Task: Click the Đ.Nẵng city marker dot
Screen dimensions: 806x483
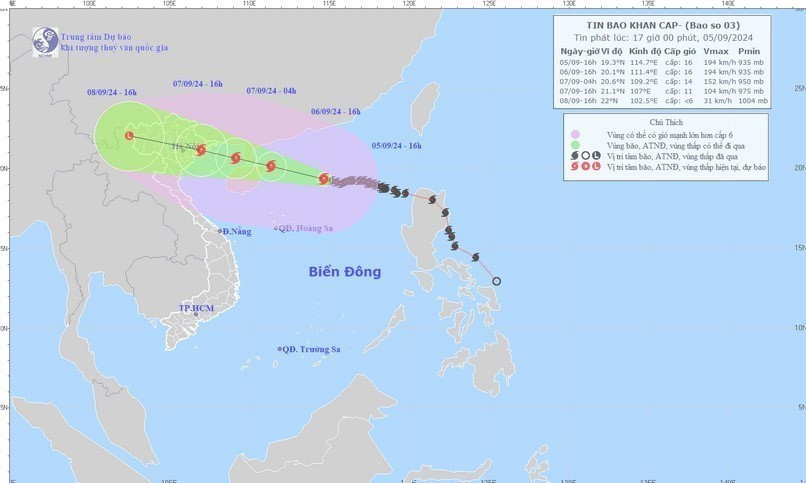Action: coord(221,231)
